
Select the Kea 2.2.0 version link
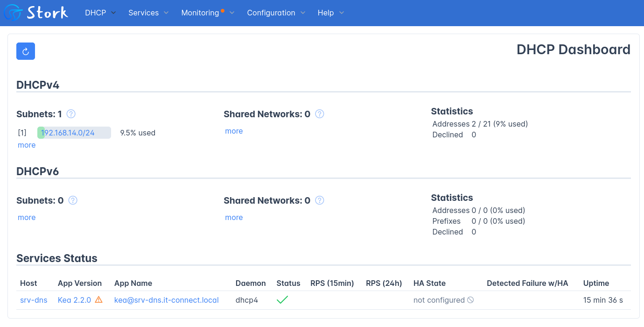point(74,299)
